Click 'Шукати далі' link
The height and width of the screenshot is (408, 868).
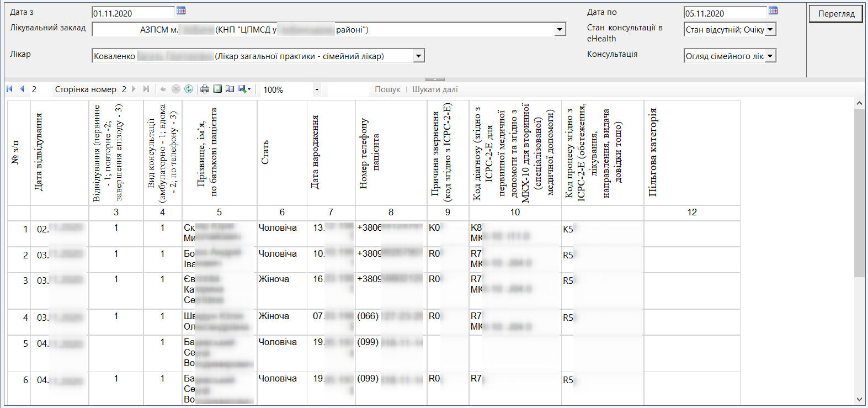[435, 89]
